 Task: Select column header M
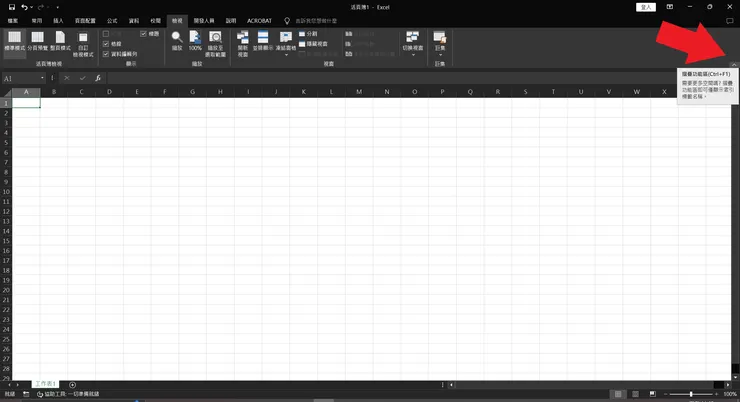[359, 92]
